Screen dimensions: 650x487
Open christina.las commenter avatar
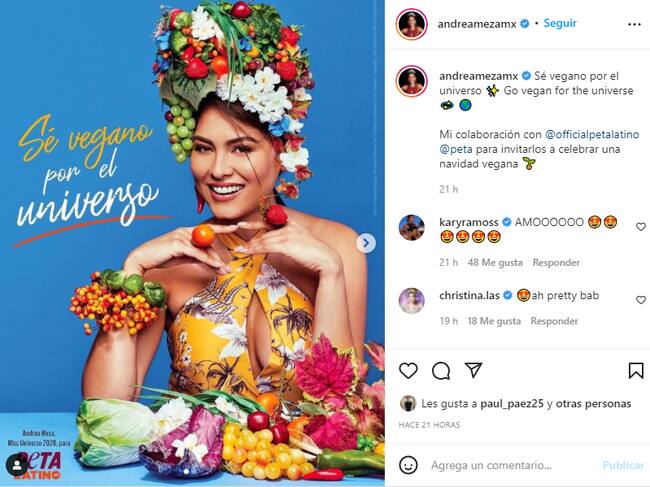coord(411,301)
